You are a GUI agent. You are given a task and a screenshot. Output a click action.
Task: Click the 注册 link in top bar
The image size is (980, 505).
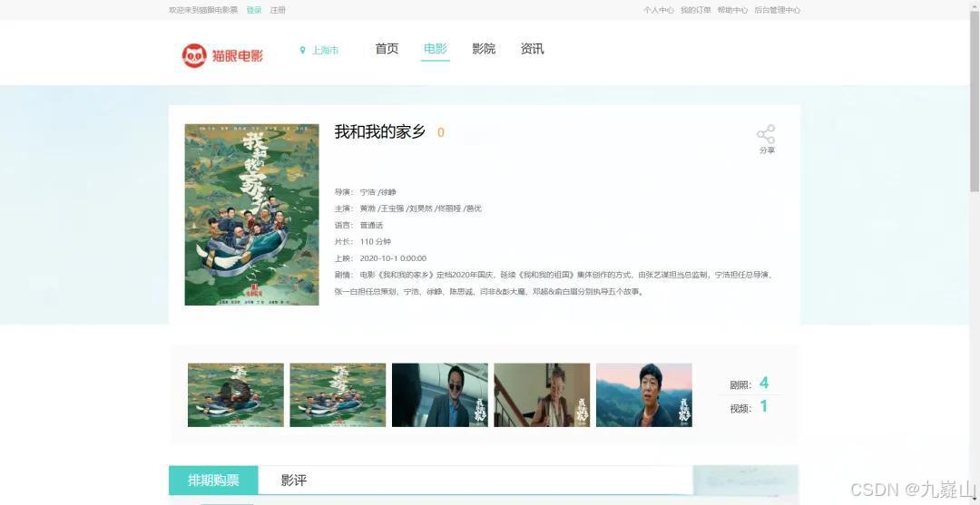(x=279, y=10)
